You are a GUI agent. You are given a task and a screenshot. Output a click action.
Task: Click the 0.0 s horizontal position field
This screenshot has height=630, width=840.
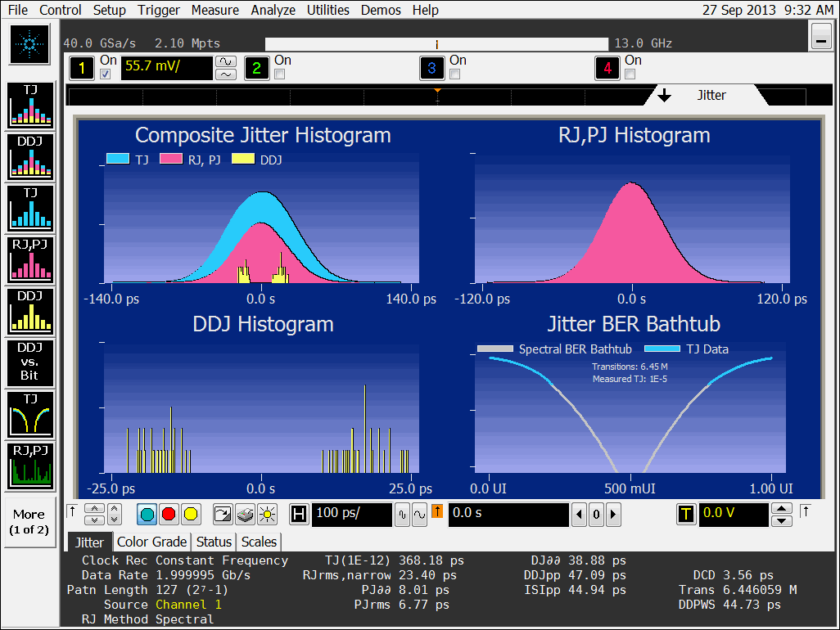click(508, 514)
